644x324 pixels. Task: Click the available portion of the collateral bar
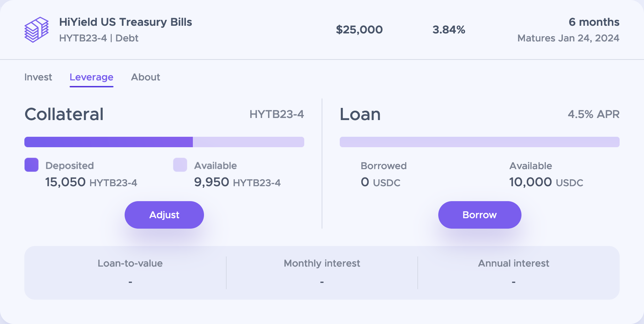pyautogui.click(x=249, y=142)
